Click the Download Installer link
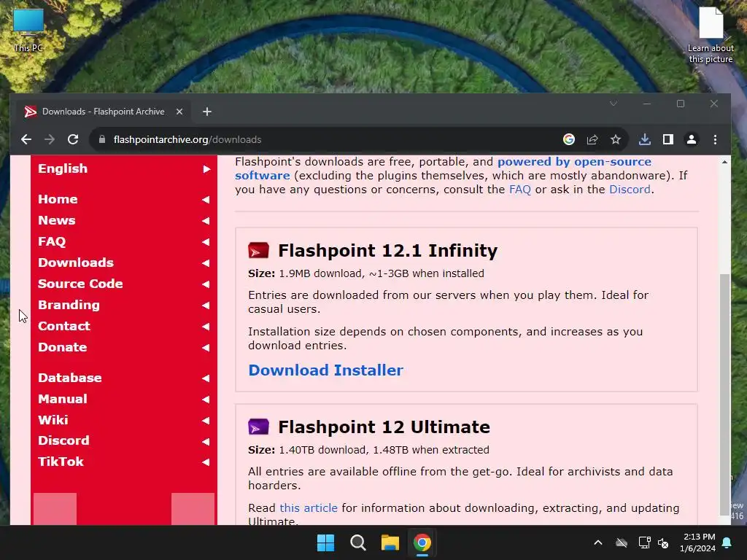 click(x=326, y=370)
